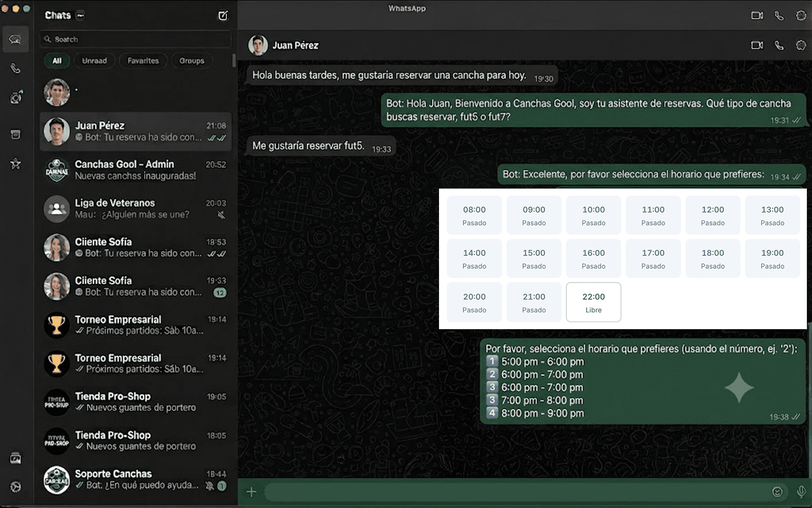Screen dimensions: 812x508
Task: Click the 21:00 Pasado time slot
Action: point(534,302)
